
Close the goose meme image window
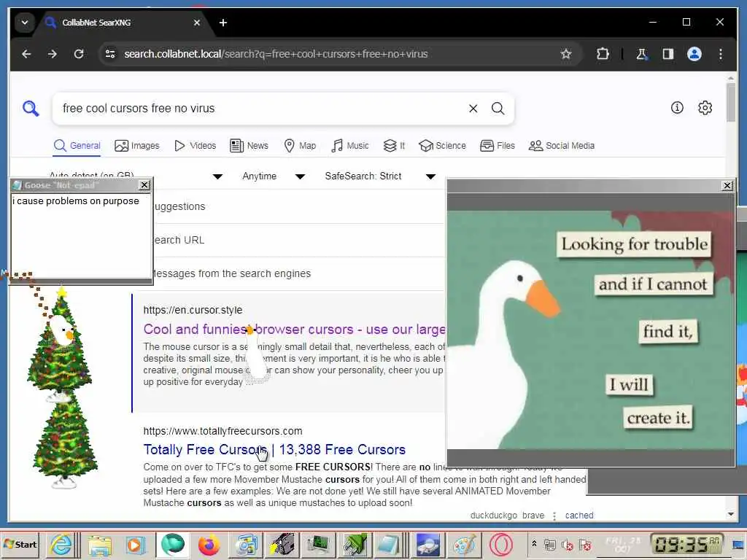pos(727,185)
